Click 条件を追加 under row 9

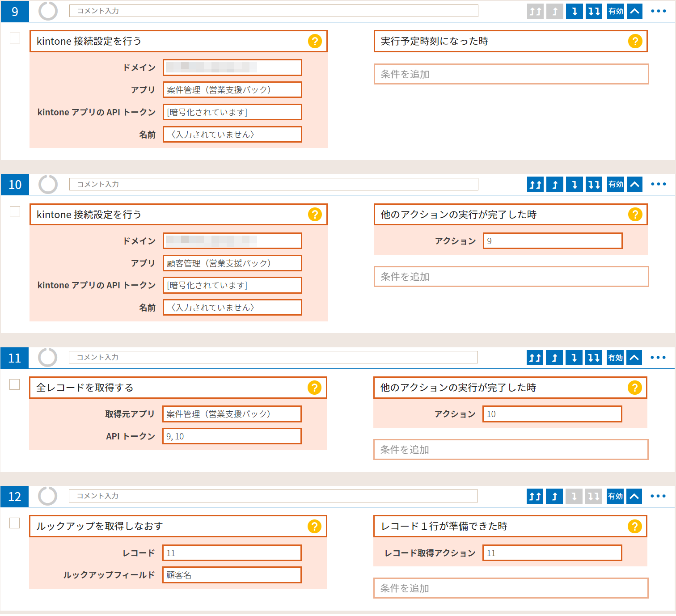click(x=511, y=74)
